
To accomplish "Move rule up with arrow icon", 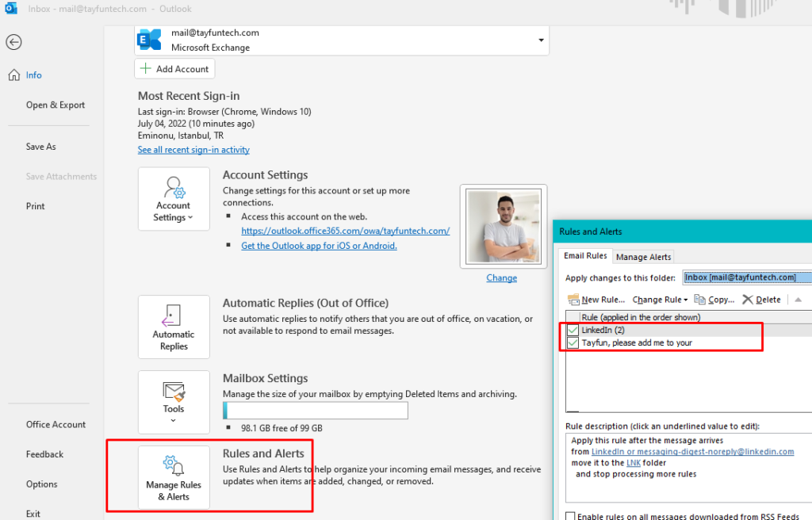I will click(x=798, y=300).
